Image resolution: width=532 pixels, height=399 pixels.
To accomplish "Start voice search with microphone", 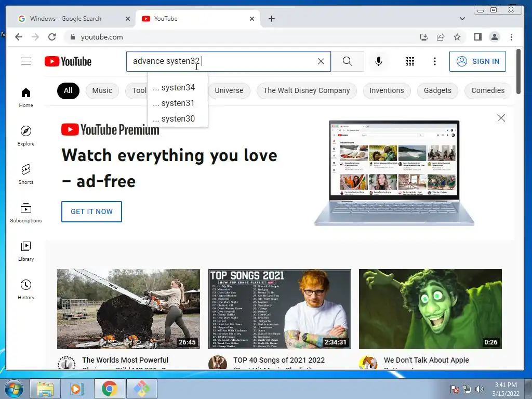I will [379, 61].
